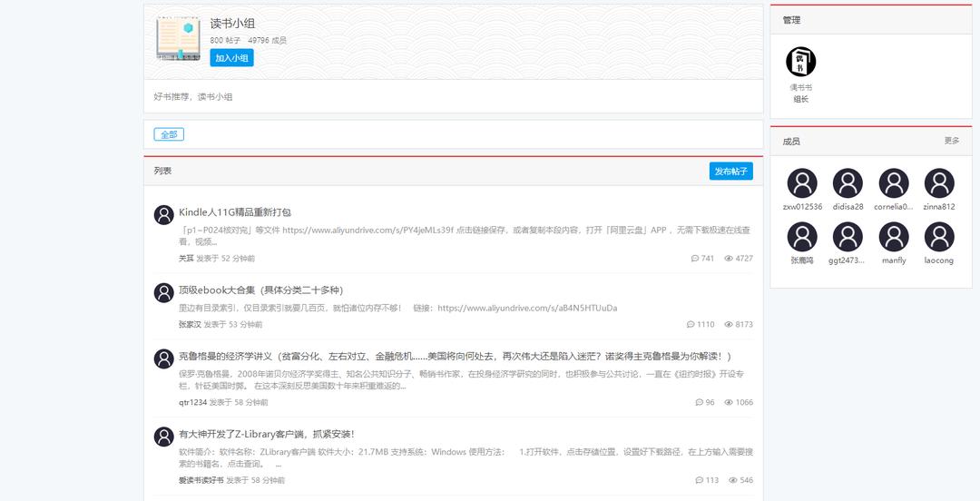Open author 关耳 profile link
980x501 pixels.
coord(186,259)
